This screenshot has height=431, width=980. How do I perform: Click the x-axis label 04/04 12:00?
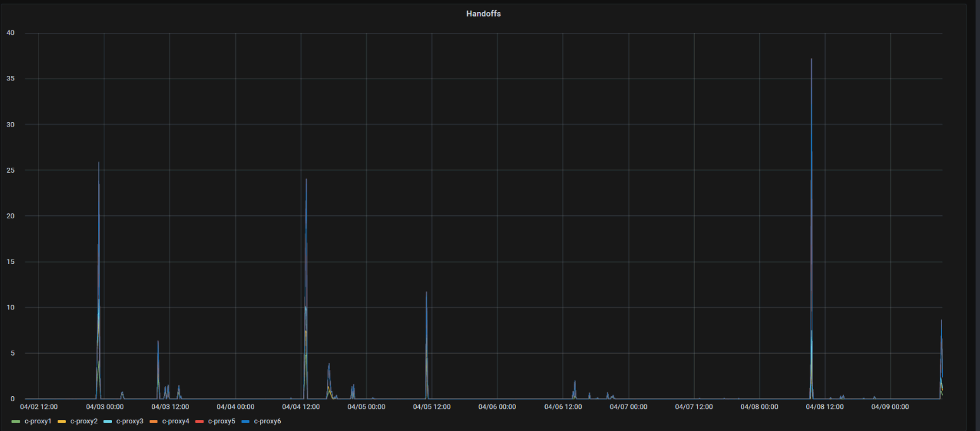pyautogui.click(x=301, y=407)
